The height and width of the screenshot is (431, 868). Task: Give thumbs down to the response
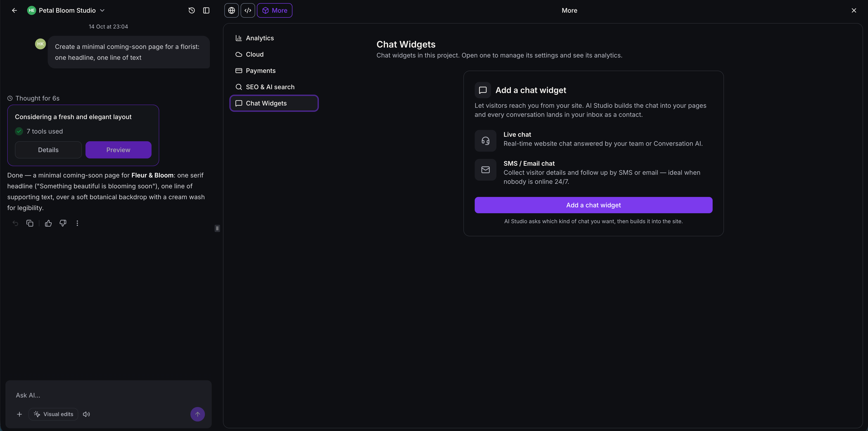63,223
